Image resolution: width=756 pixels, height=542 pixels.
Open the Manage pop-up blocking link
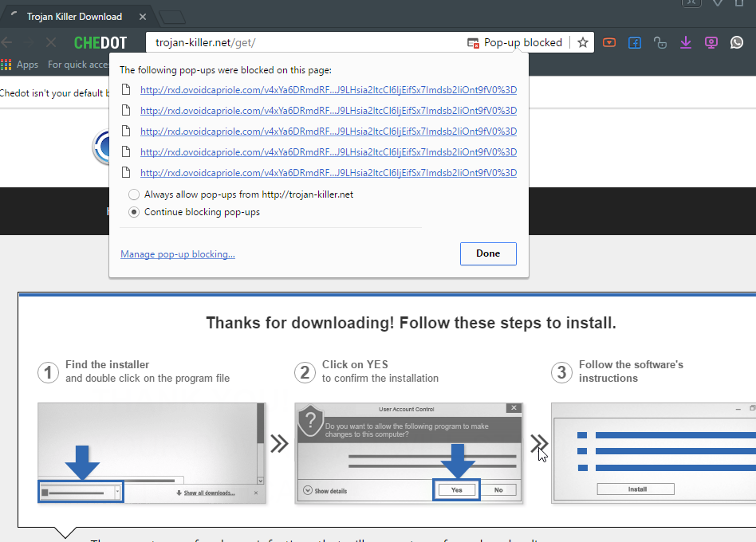pos(177,254)
